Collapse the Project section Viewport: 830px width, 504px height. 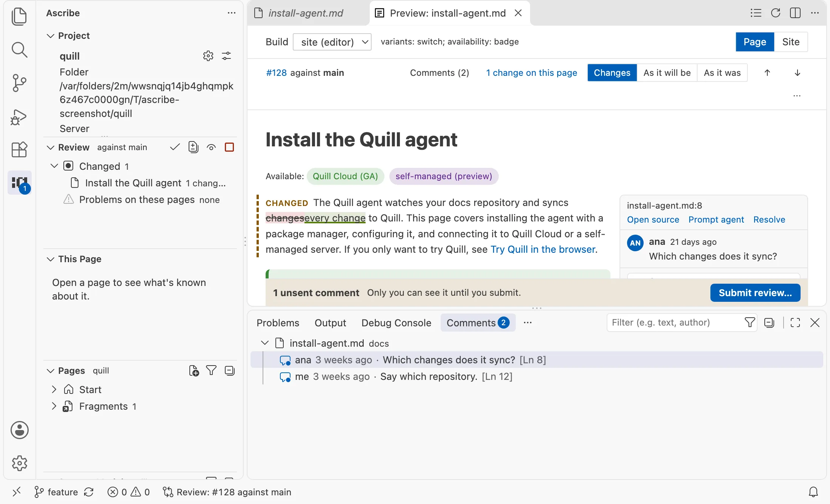(x=51, y=36)
